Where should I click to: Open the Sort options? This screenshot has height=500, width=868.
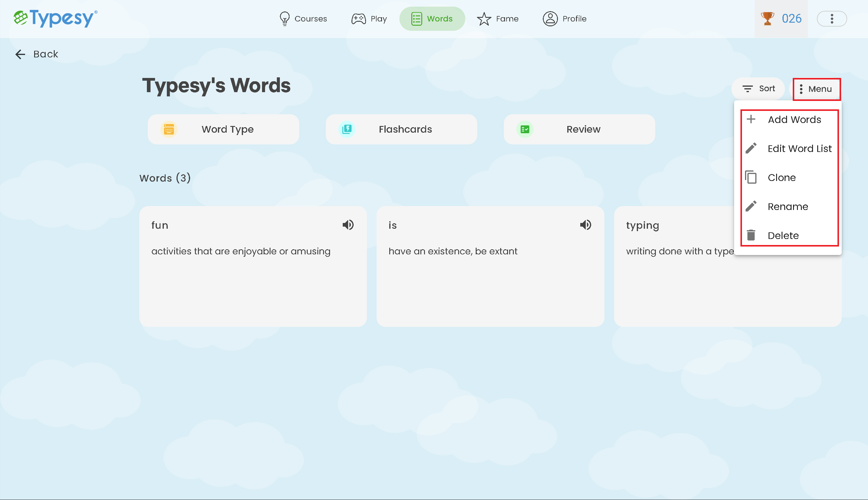coord(758,88)
